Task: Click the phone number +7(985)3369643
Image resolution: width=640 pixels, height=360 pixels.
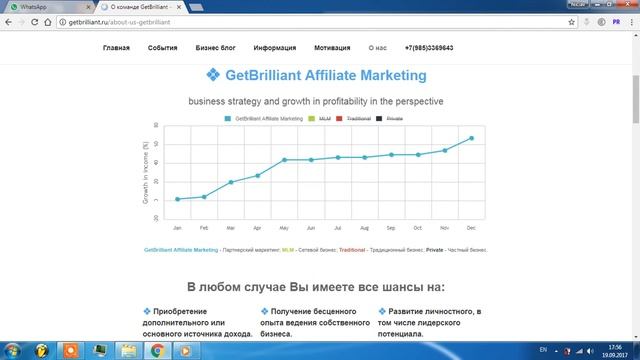Action: click(429, 48)
